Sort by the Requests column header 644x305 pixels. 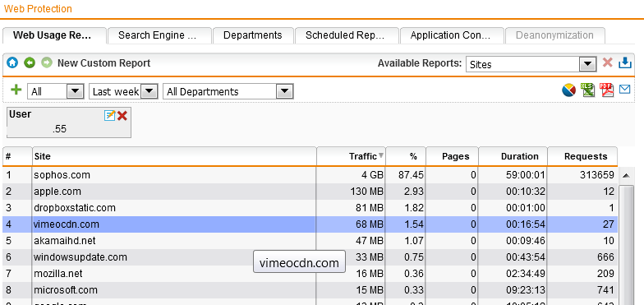coord(582,156)
